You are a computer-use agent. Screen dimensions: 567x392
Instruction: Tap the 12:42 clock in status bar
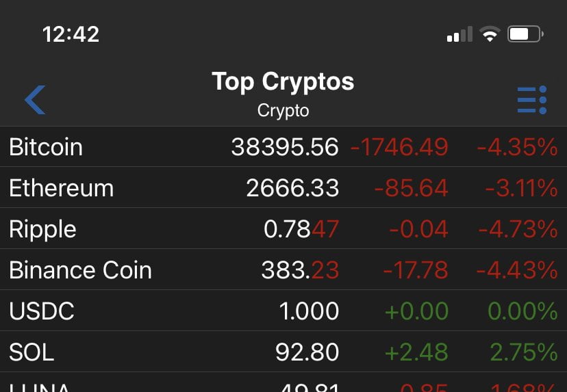tap(71, 34)
